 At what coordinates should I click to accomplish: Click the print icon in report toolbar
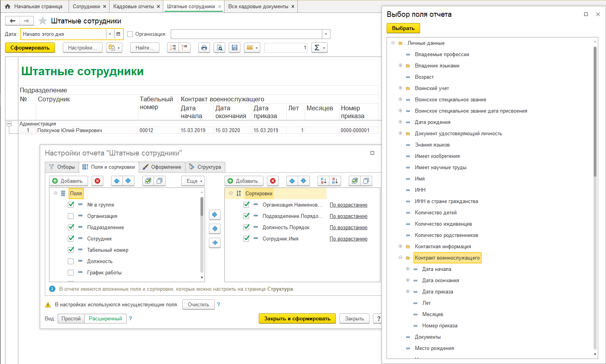[204, 48]
